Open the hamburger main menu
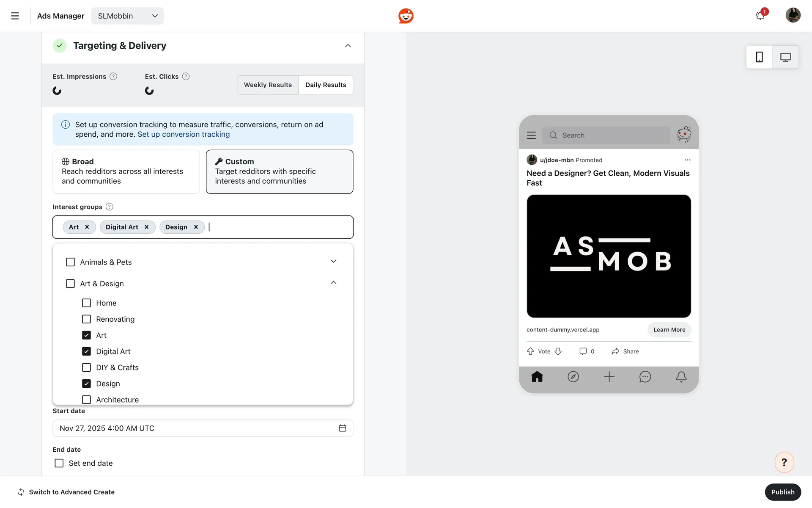The width and height of the screenshot is (812, 508). (x=15, y=16)
